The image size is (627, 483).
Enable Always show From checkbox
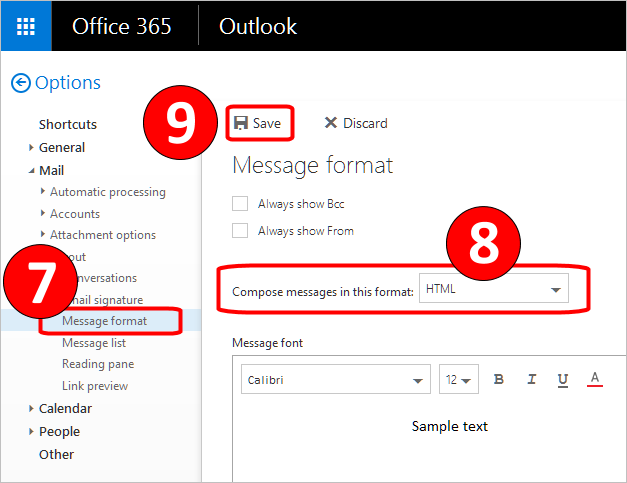(240, 231)
